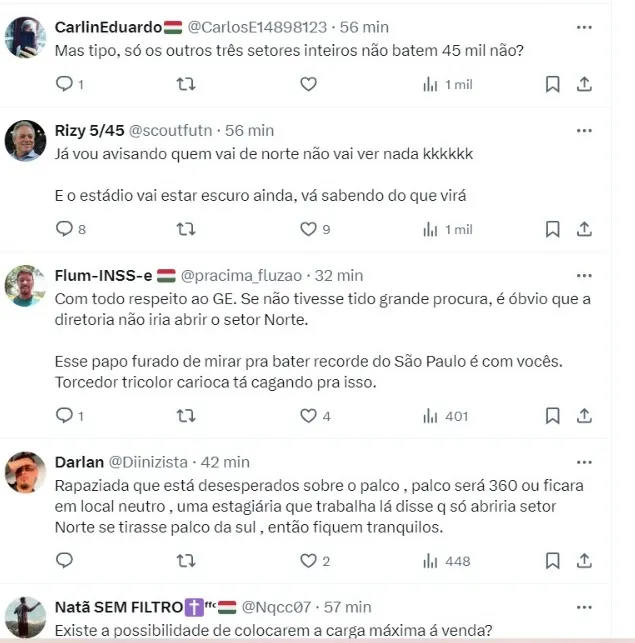Like Flum-INSS-e's tweet
This screenshot has height=643, width=635.
pyautogui.click(x=308, y=416)
